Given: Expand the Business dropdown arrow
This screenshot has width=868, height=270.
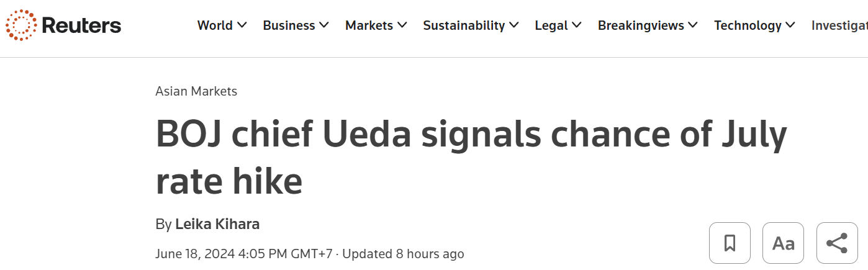Looking at the screenshot, I should (324, 25).
